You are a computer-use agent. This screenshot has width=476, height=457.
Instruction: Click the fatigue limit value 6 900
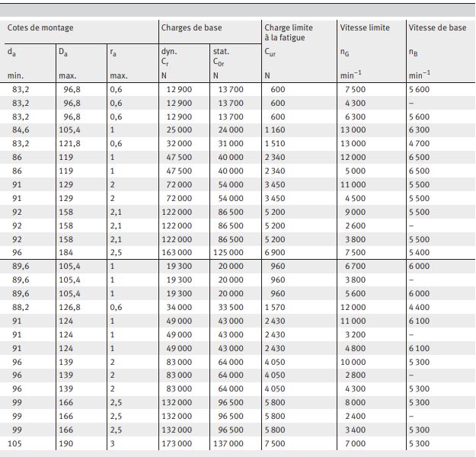pyautogui.click(x=275, y=252)
